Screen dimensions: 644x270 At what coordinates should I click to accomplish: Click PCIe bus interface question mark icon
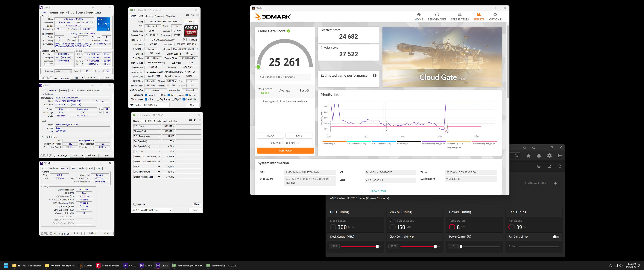pos(197,49)
